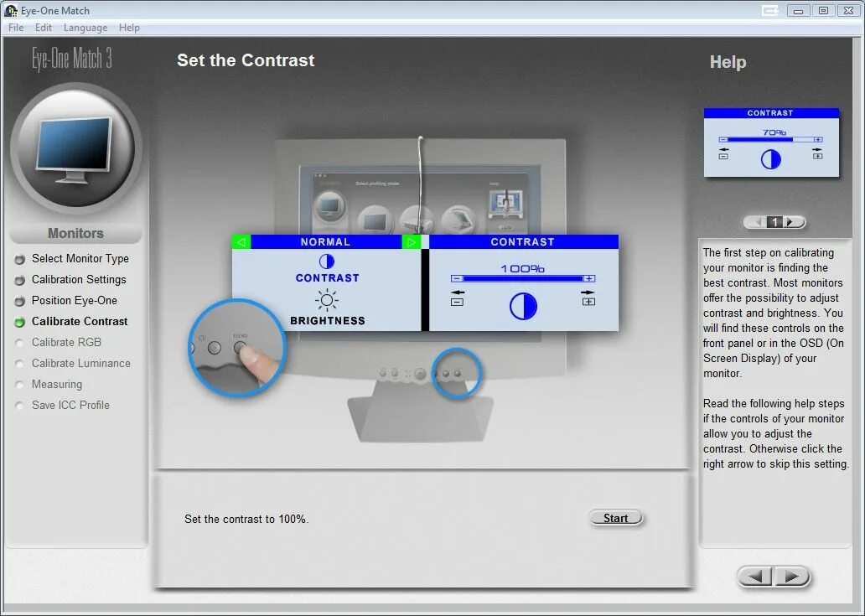Click the 70% slider in help thumbnail

click(770, 139)
